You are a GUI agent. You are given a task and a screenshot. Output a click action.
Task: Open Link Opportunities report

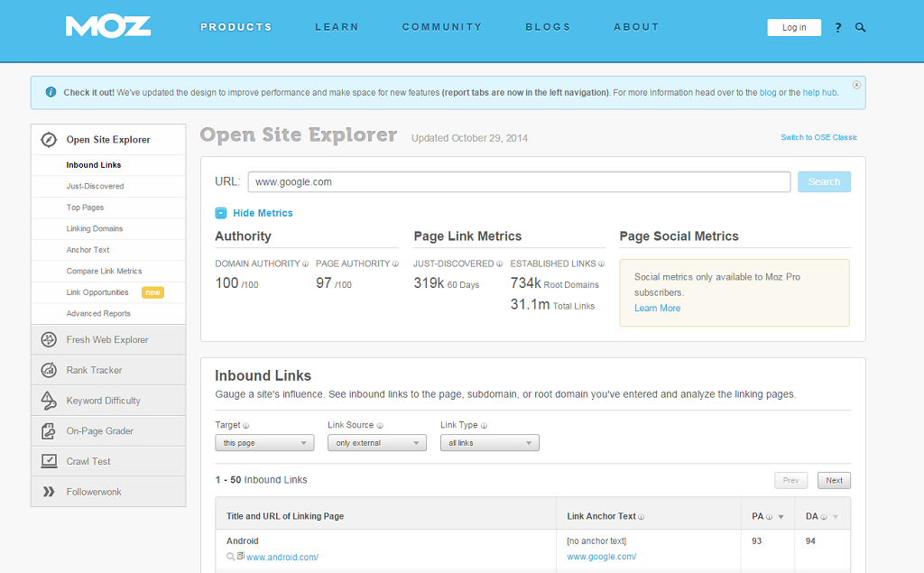97,292
